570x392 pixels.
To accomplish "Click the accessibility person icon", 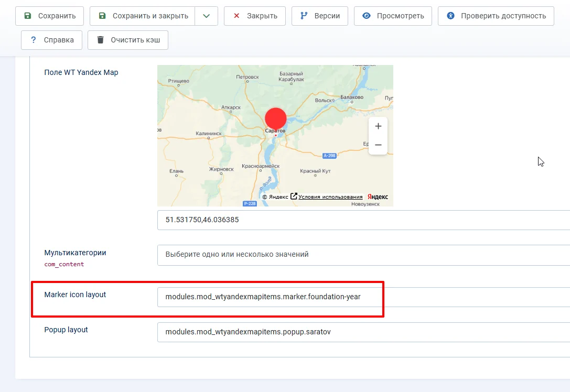I will pos(450,16).
